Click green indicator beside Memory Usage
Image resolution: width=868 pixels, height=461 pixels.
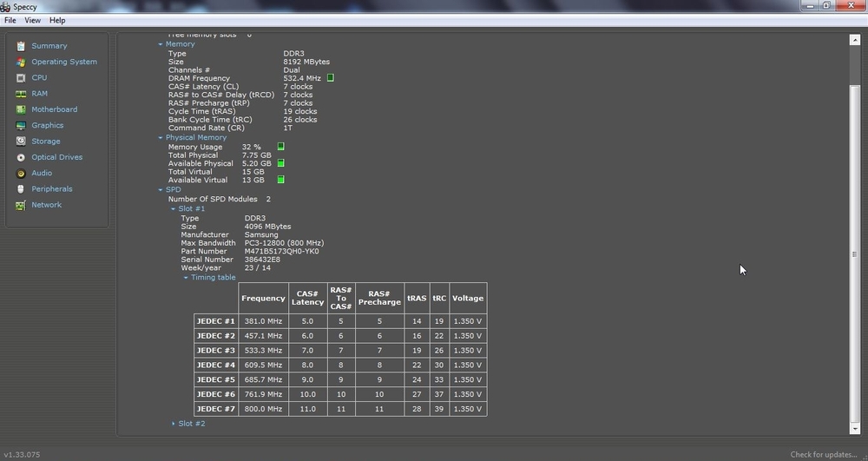pos(280,147)
